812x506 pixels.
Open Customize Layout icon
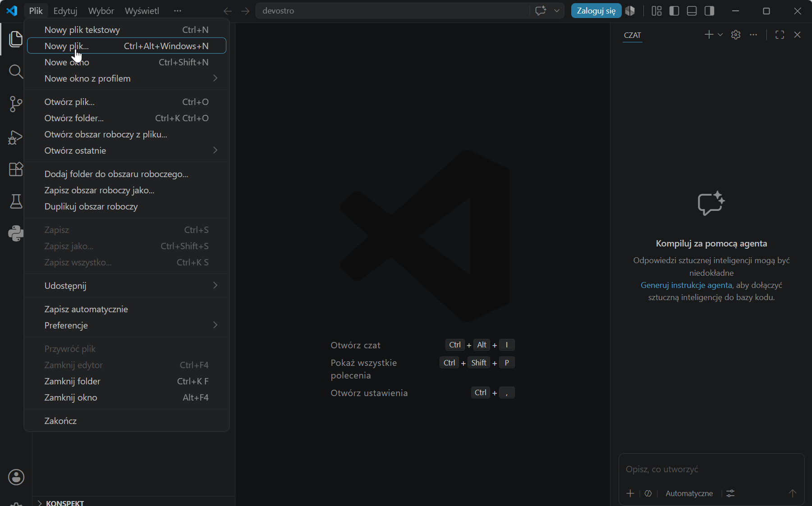pyautogui.click(x=656, y=11)
